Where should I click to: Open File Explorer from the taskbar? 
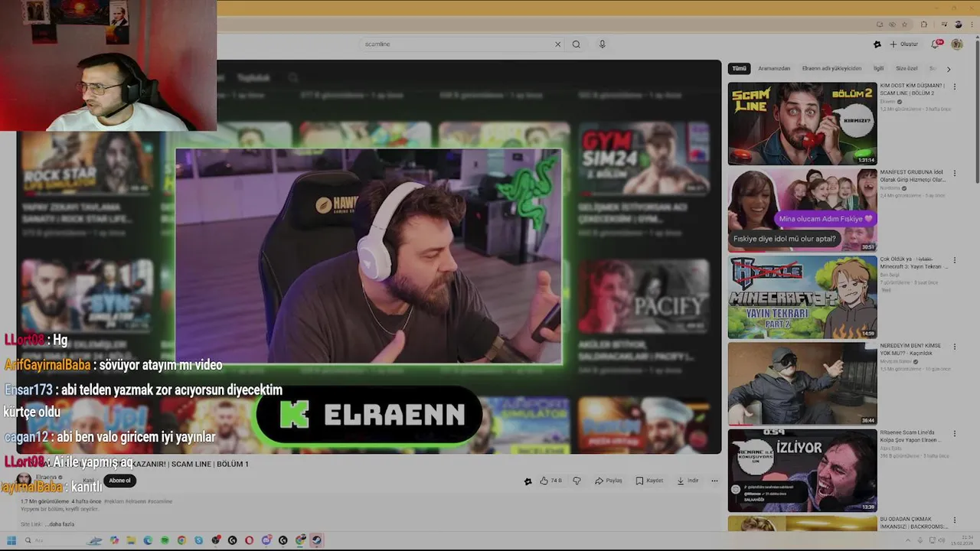(x=131, y=540)
